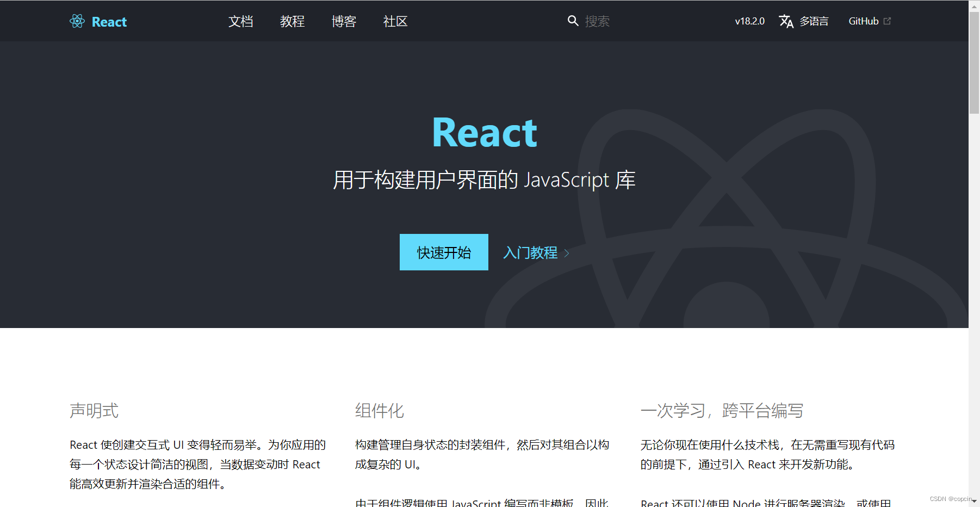
Task: Click the large React hero title
Action: [485, 133]
